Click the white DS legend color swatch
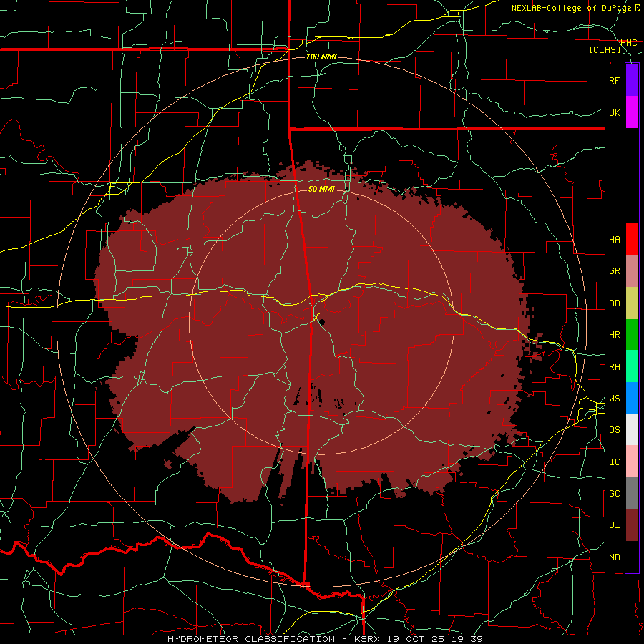This screenshot has height=644, width=644. 632,429
